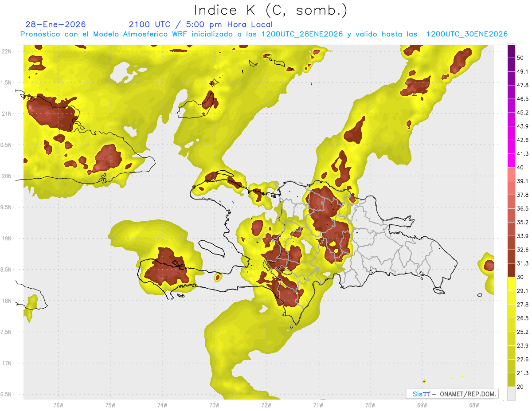Screen dimensions: 532x411
Task: Click the "18N" latitude label
Action: click(x=7, y=301)
